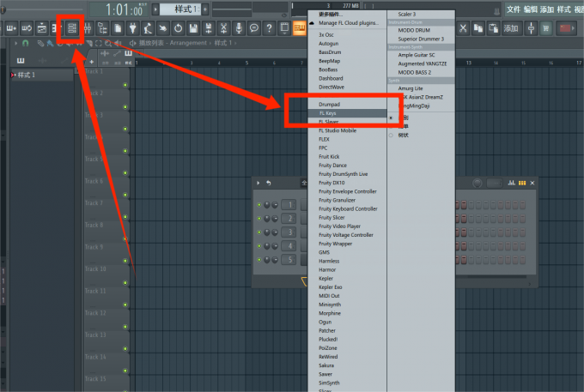
Task: Mute Track 6 with its green LED
Action: tap(125, 195)
